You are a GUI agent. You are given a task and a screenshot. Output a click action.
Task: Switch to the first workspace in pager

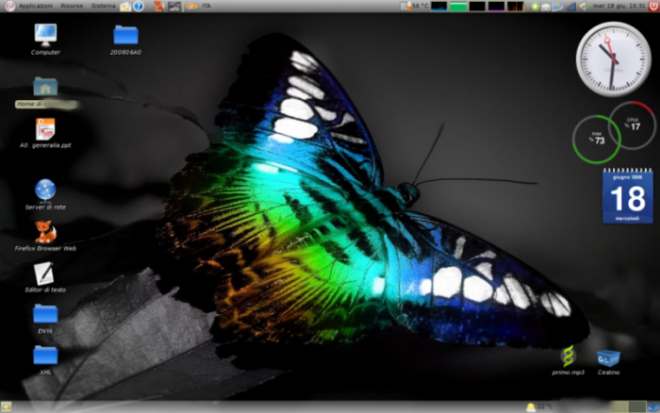click(619, 407)
